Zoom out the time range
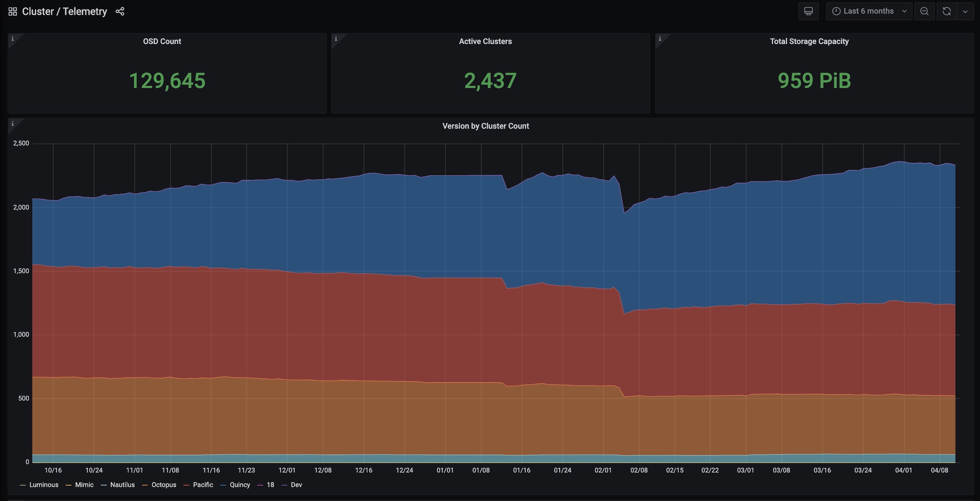The image size is (980, 501). coord(924,11)
